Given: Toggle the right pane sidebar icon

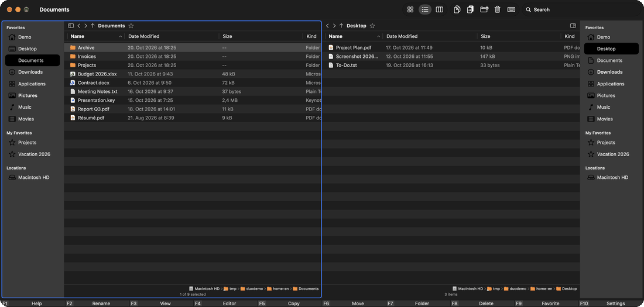Looking at the screenshot, I should point(573,26).
